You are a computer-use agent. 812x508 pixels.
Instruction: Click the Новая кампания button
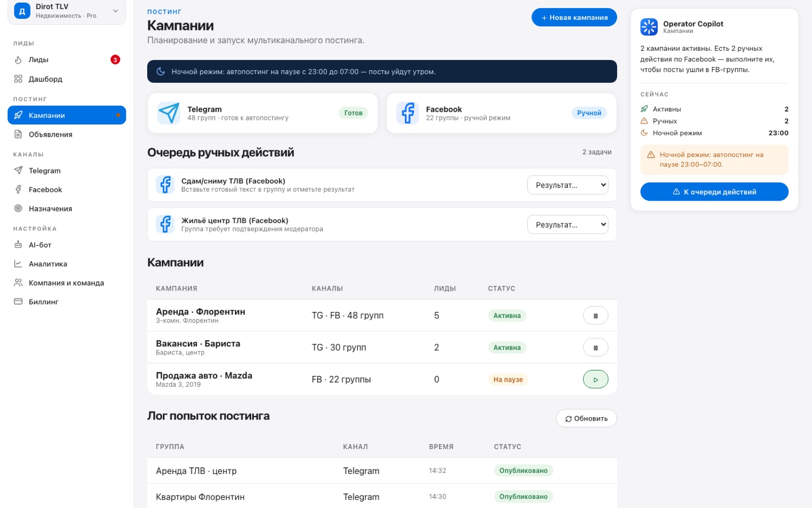pos(574,17)
